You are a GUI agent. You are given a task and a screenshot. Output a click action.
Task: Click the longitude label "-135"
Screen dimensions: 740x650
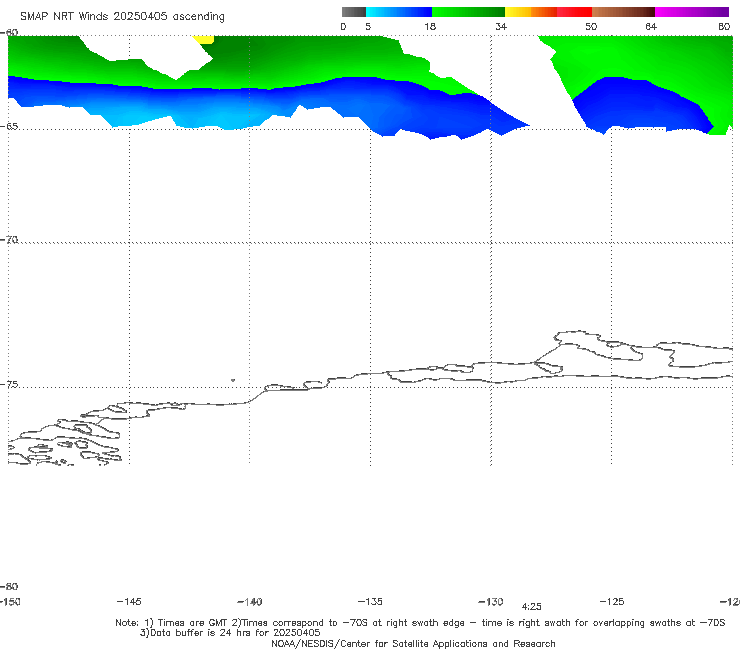pos(370,602)
